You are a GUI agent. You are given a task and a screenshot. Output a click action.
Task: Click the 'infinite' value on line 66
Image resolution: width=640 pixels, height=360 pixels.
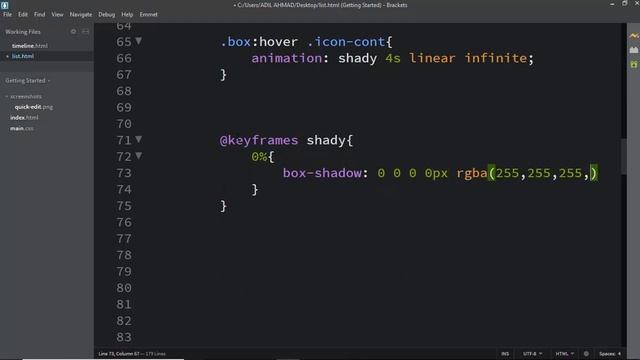[x=496, y=58]
